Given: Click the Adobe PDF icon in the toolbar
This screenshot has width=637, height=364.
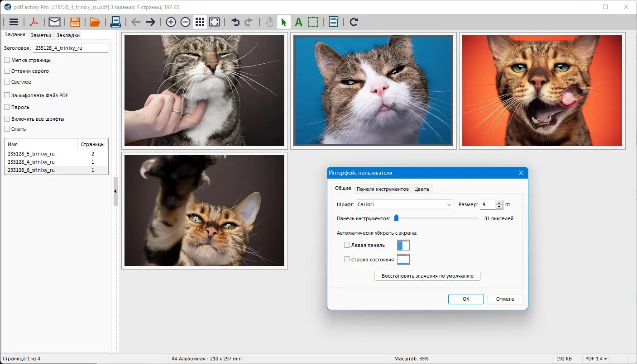Looking at the screenshot, I should tap(34, 22).
